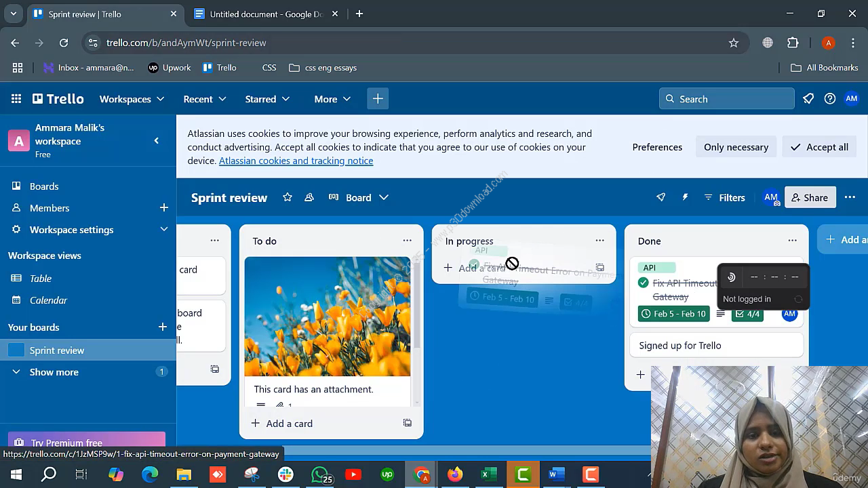The width and height of the screenshot is (868, 488).
Task: Open the checklist 4/4 badge on Done card
Action: click(x=747, y=314)
